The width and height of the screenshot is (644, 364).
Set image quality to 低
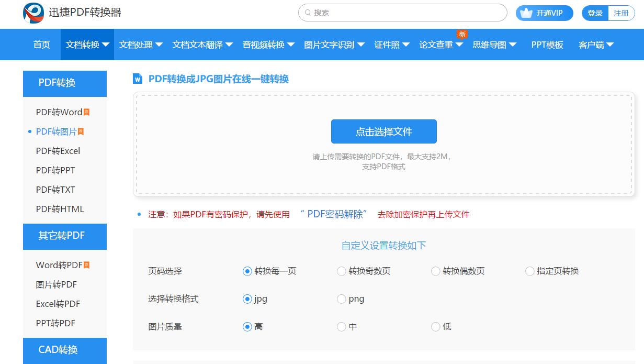[x=435, y=326]
